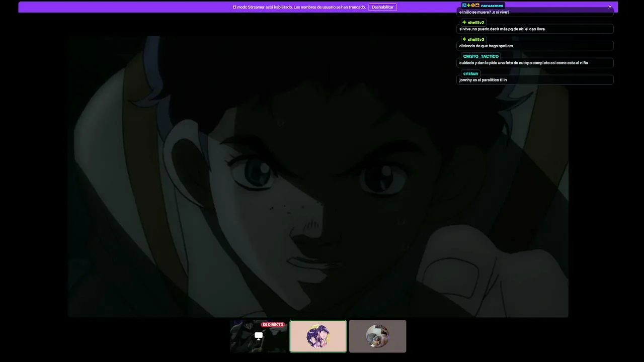Click the shelltv2 username above 'diciendo de que' message
This screenshot has height=362, width=644.
tap(476, 40)
